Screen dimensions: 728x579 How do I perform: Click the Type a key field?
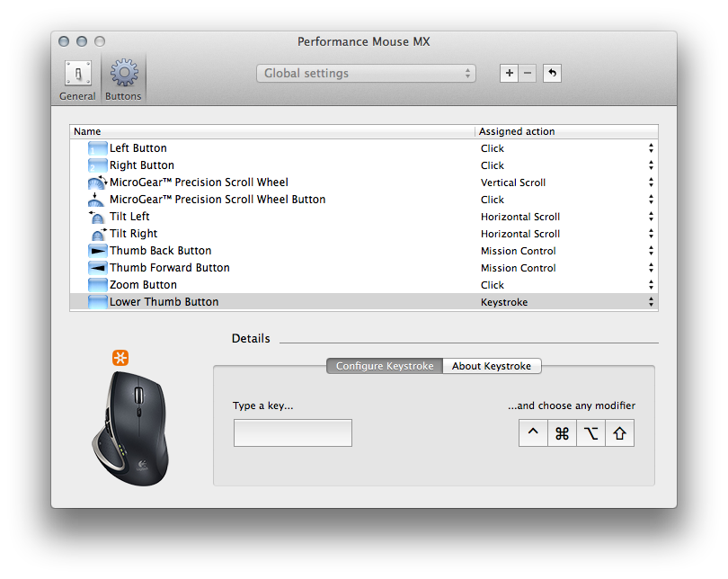(x=292, y=432)
